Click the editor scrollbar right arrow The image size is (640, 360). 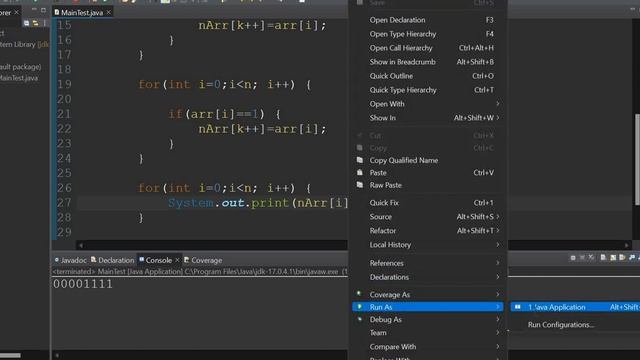627,245
